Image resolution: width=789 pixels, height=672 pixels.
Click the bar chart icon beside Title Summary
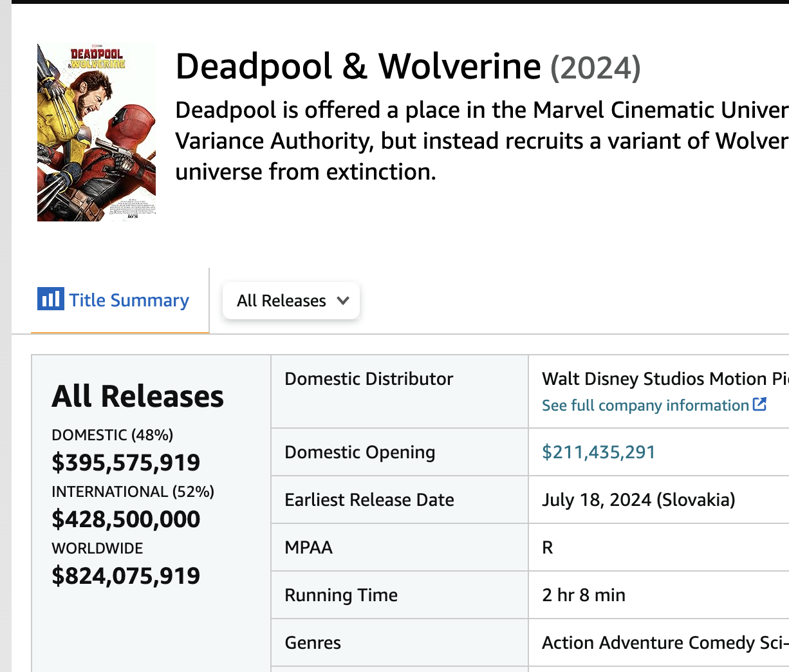click(51, 299)
